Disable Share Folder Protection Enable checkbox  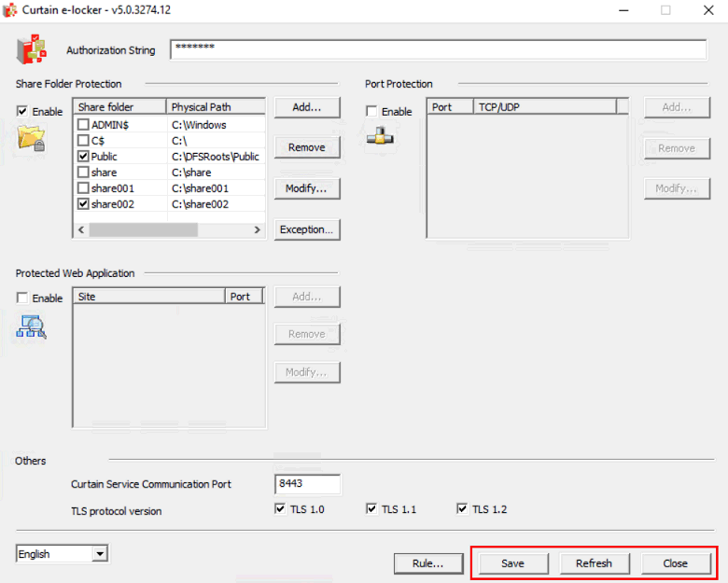point(22,112)
